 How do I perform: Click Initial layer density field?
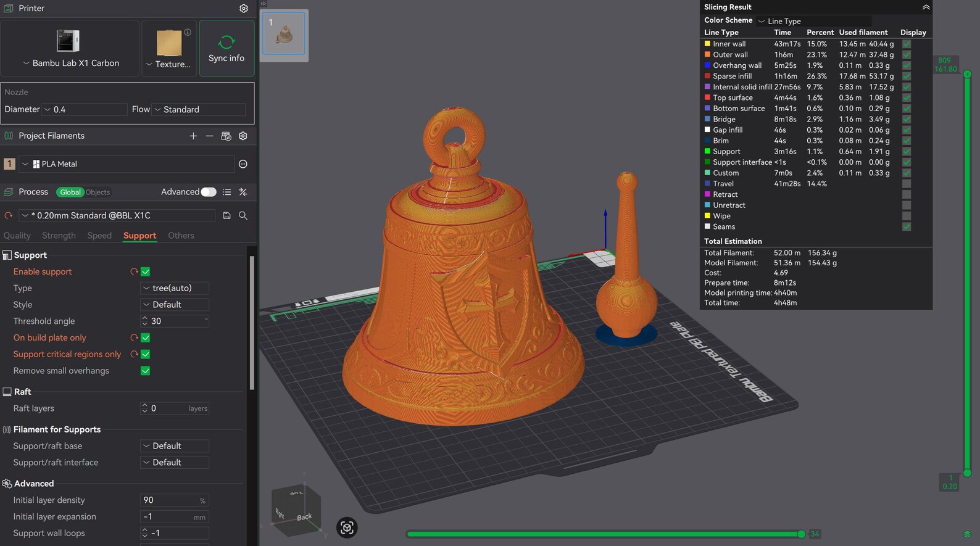(x=175, y=500)
